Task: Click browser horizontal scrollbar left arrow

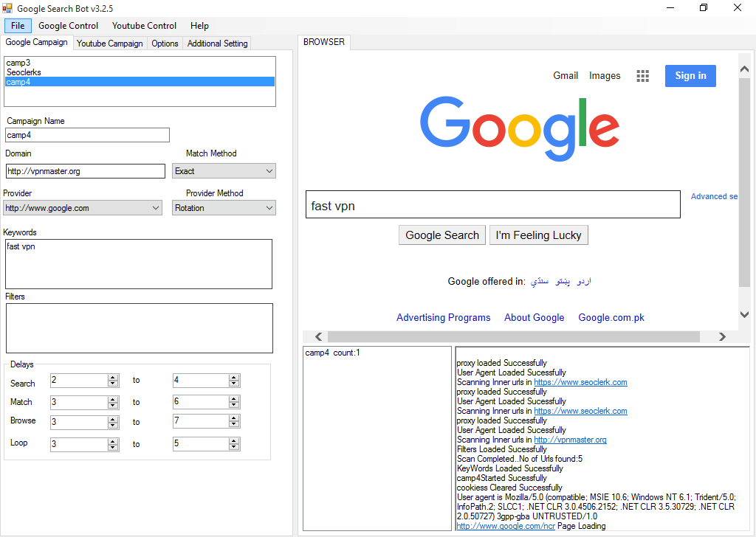Action: [318, 336]
